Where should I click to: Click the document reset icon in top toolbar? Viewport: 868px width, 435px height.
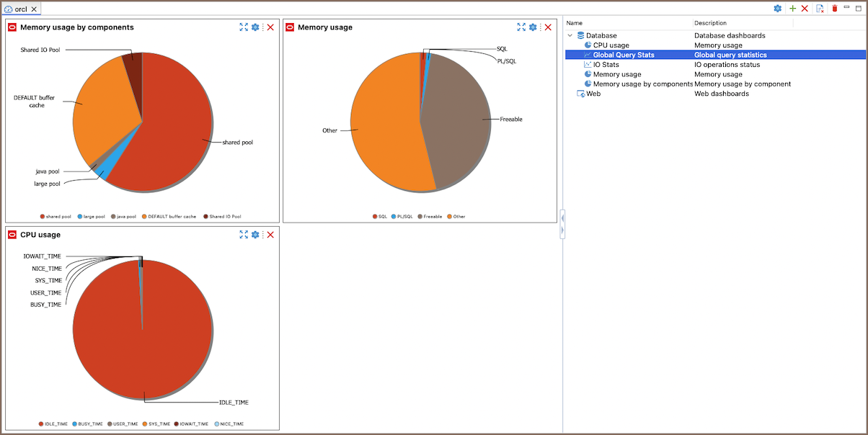tap(820, 9)
